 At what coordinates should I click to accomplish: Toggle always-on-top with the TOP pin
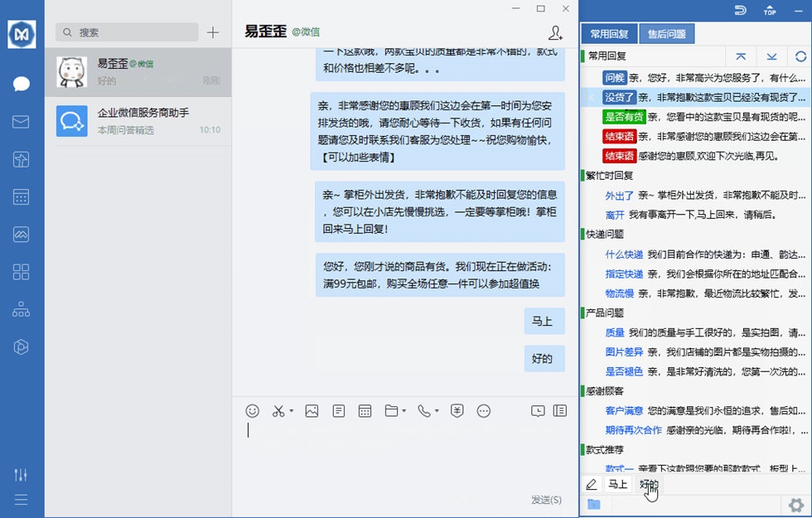point(769,11)
